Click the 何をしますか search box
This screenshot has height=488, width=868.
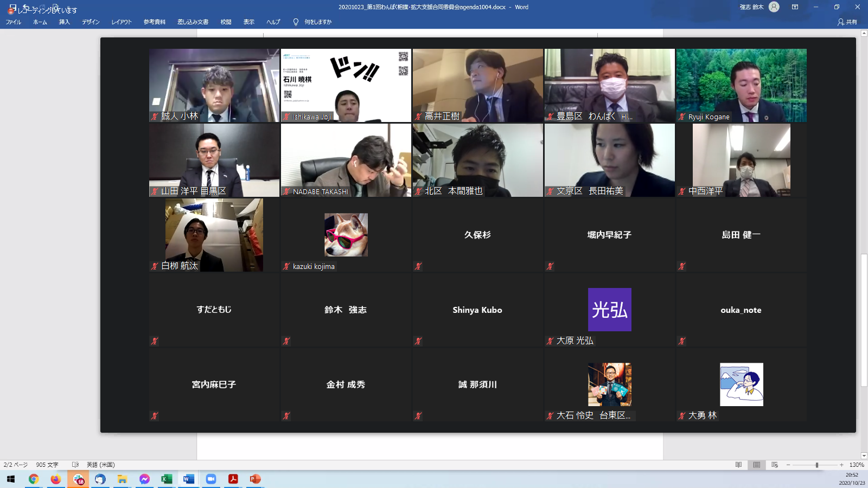(317, 22)
